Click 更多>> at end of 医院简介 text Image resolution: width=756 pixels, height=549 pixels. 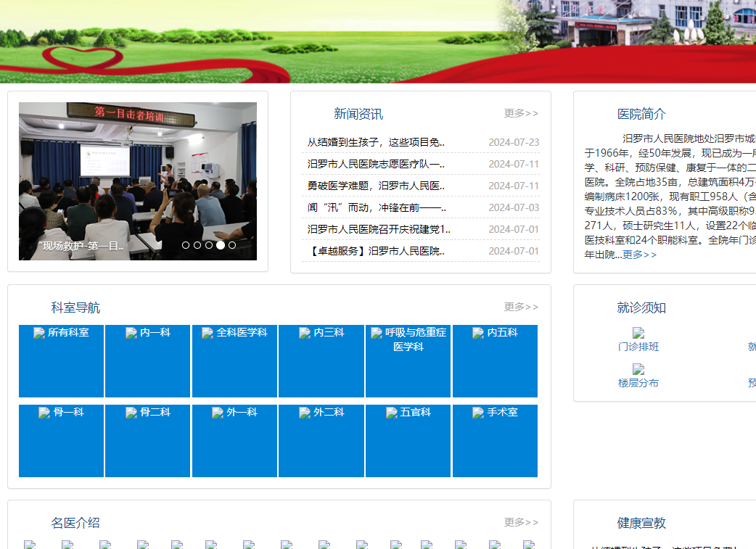click(x=640, y=255)
